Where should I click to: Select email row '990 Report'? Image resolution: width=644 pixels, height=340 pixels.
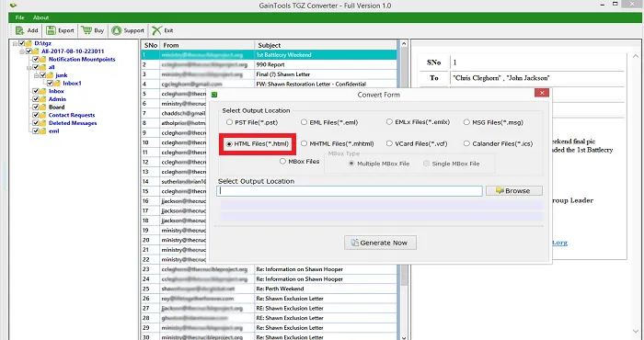[x=270, y=64]
